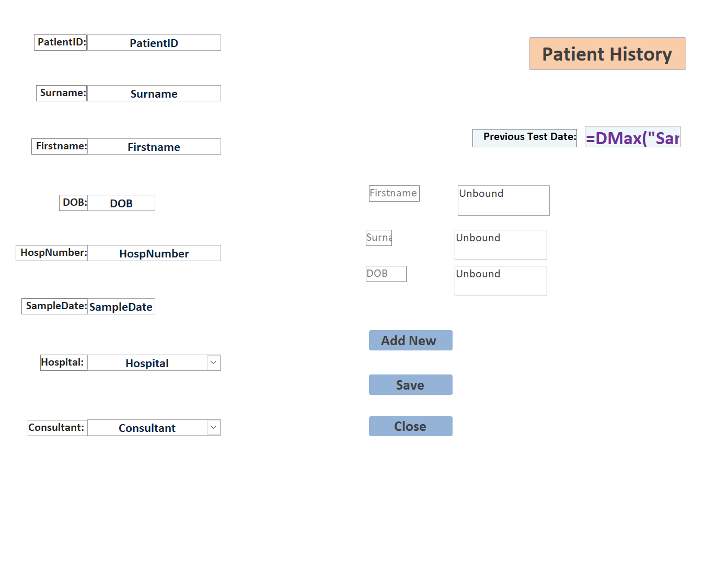
Task: Click the Patient History button
Action: click(x=607, y=54)
